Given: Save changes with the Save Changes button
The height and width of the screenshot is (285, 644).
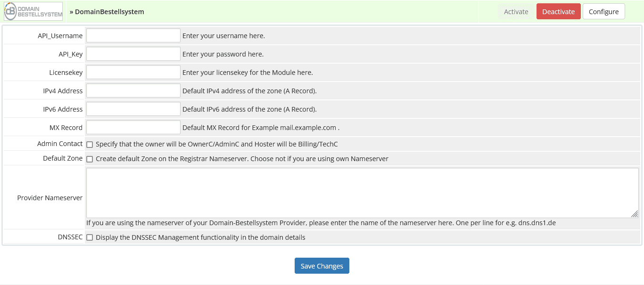Looking at the screenshot, I should (322, 266).
